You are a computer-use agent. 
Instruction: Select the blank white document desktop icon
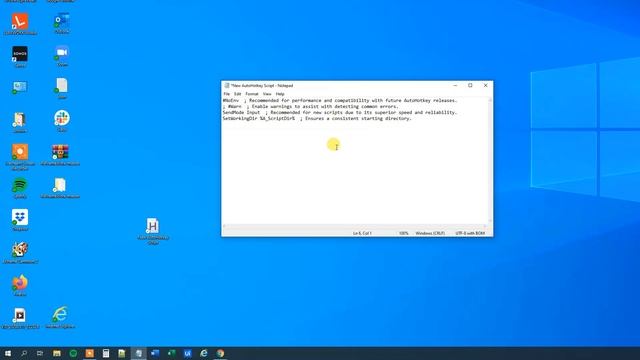[62, 89]
